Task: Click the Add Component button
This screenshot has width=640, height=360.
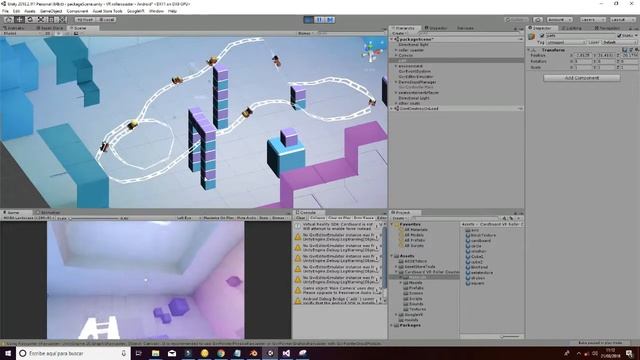Action: pos(582,78)
